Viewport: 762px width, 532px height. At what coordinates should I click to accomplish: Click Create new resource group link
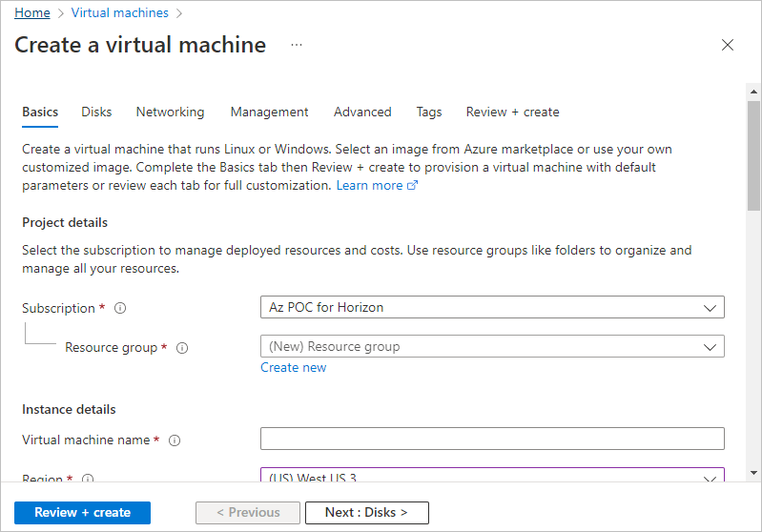[294, 367]
